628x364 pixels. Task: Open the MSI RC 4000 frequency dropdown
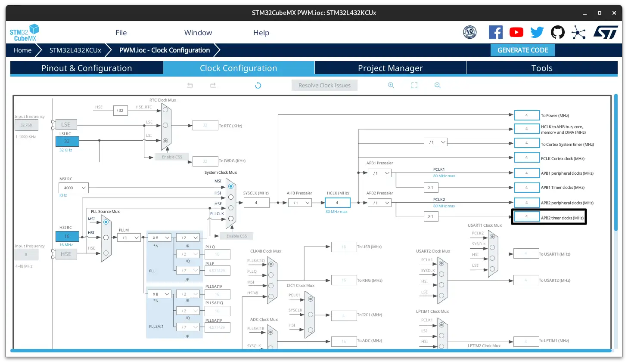coord(73,188)
